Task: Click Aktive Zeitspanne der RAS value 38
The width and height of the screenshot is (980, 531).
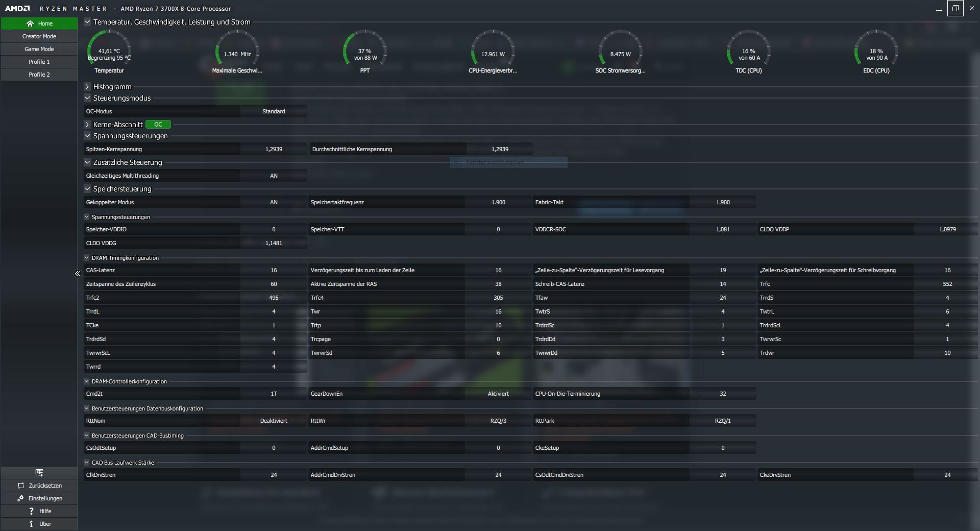Action: pos(498,284)
